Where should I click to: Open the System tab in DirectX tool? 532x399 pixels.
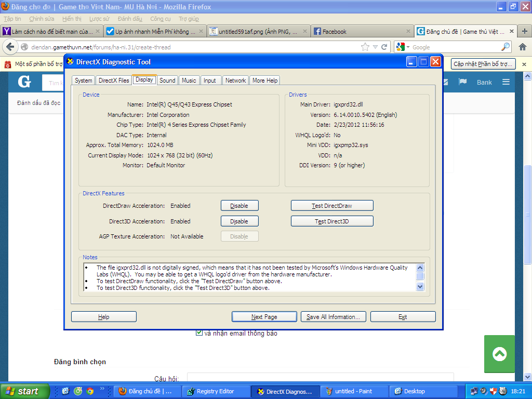pyautogui.click(x=84, y=81)
